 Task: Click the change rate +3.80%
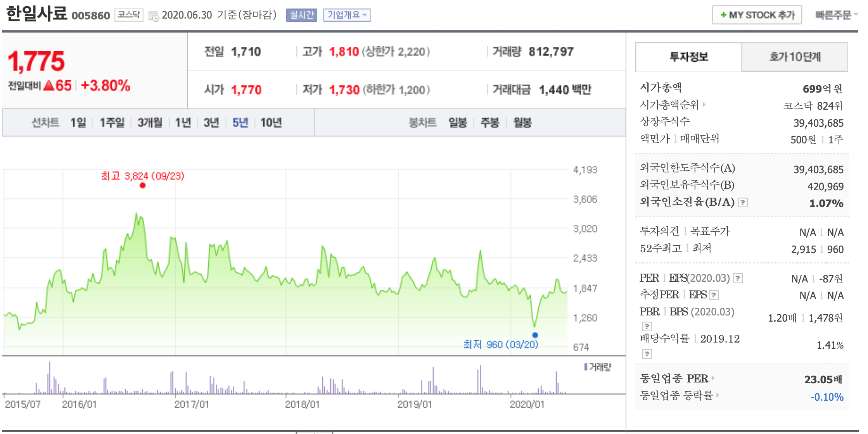tap(105, 86)
